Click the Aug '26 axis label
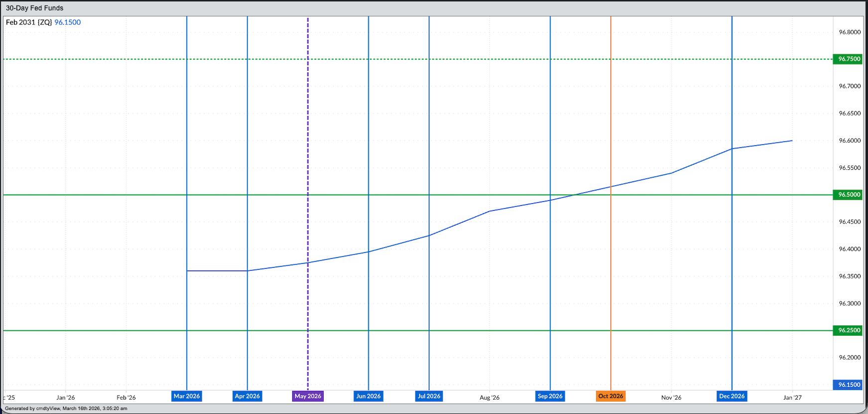 point(490,398)
